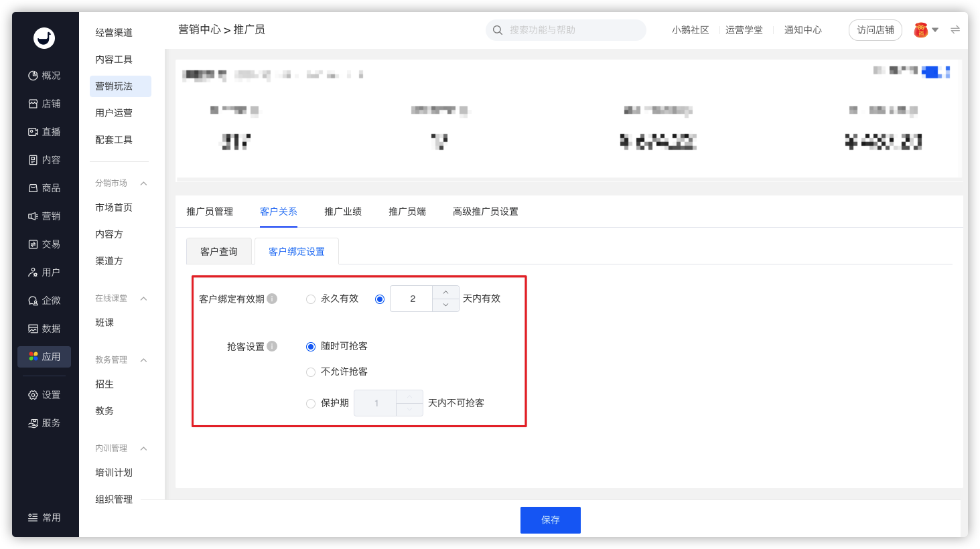Switch to the 客户查询 sub-tab
This screenshot has width=980, height=549.
[x=219, y=251]
